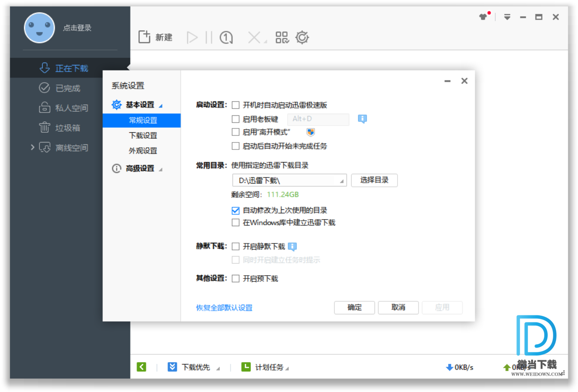Click the delete task X icon in toolbar
The width and height of the screenshot is (578, 392).
(x=254, y=37)
